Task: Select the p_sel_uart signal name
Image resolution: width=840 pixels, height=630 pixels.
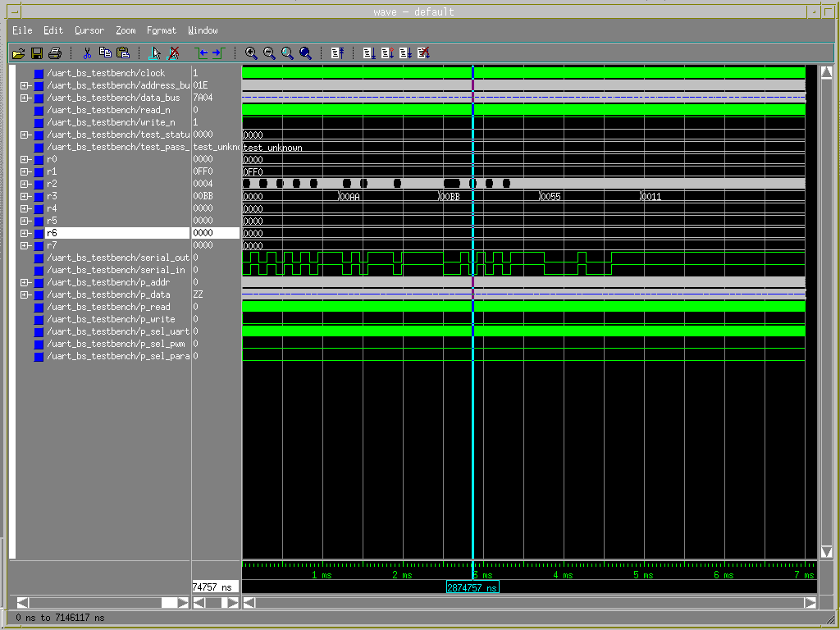Action: point(117,331)
